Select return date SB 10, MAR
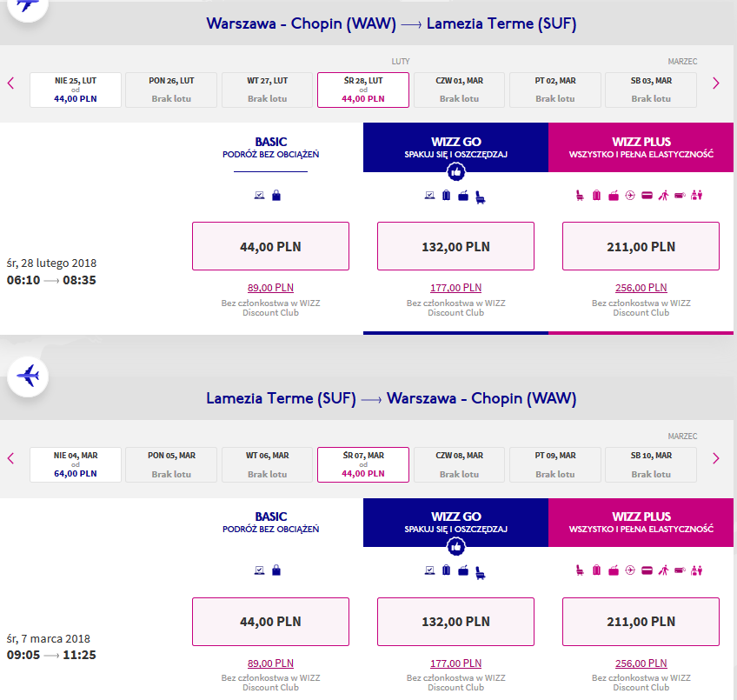Screen dimensions: 737x700 (x=651, y=465)
